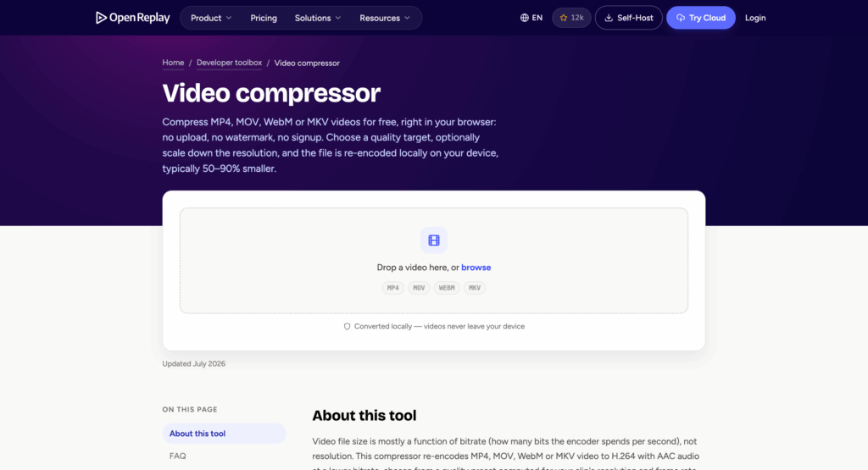Viewport: 868px width, 470px height.
Task: Click the Login link
Action: tap(755, 18)
